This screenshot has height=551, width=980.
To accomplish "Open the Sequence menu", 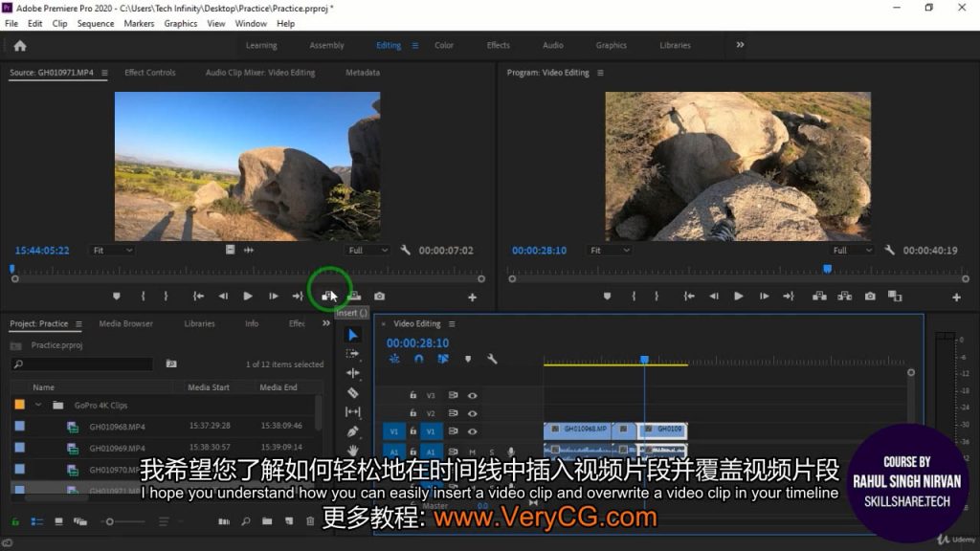I will coord(96,24).
